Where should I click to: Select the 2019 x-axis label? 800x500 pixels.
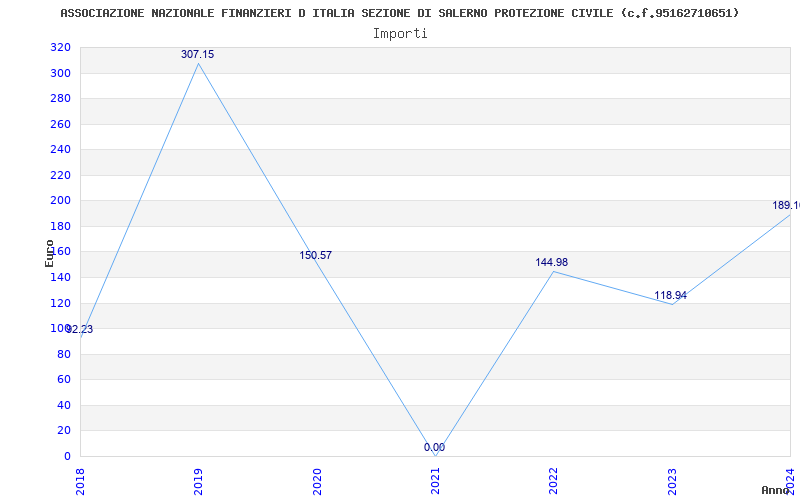[198, 480]
